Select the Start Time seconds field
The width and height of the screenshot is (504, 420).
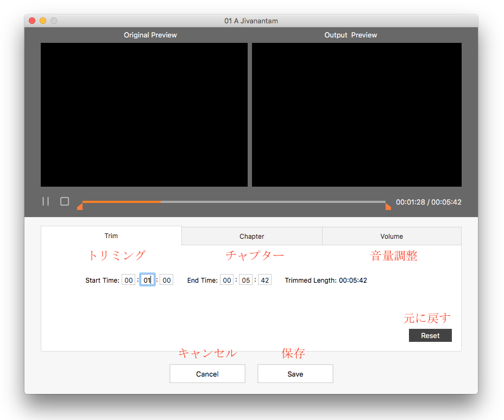[x=166, y=281]
